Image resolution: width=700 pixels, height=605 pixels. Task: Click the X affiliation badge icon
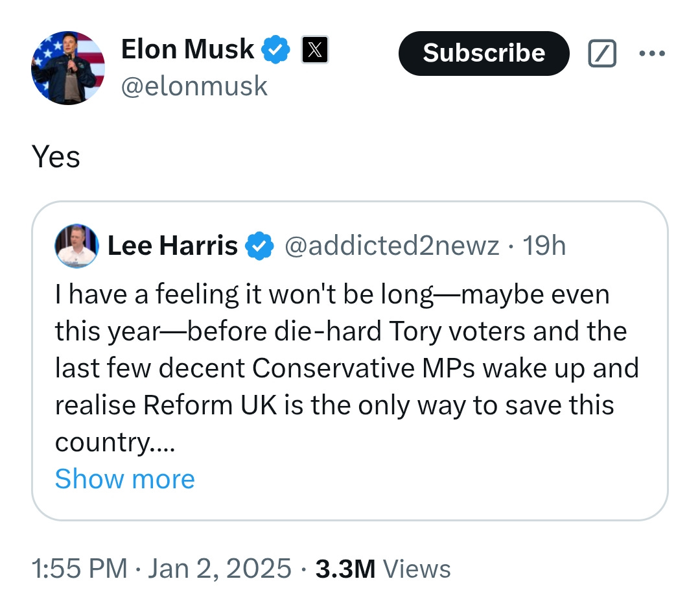pos(315,51)
